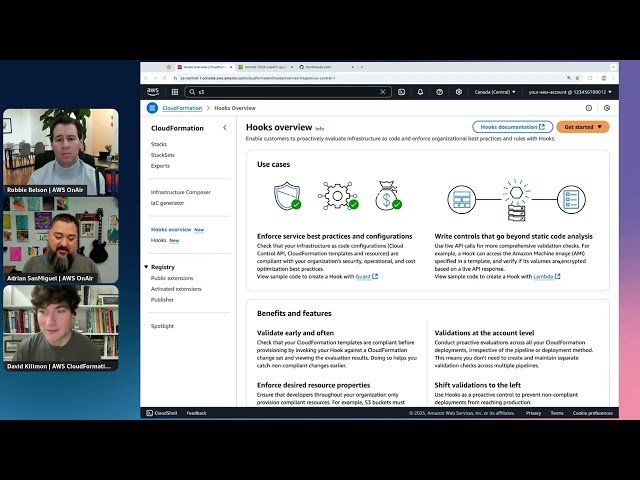Screen dimensions: 640x480
Task: Follow the CloudFormation breadcrumb link
Action: [x=182, y=108]
